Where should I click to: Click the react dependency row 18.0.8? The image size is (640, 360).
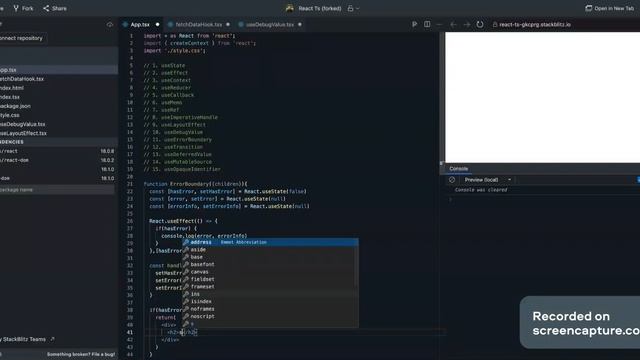(59, 151)
